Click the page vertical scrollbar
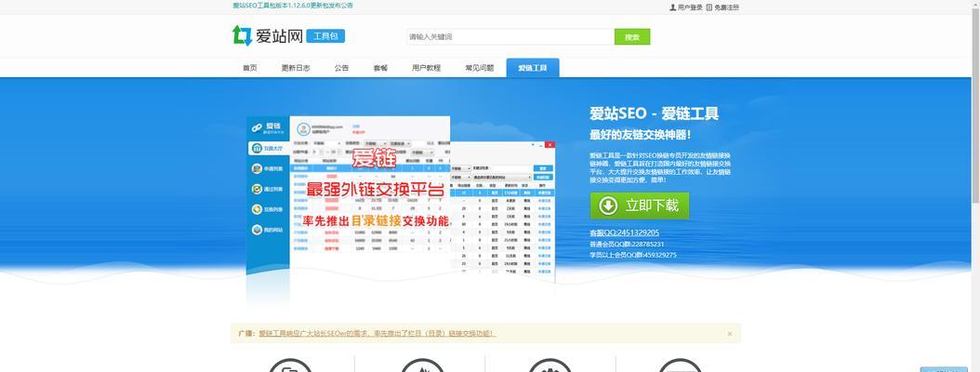Screen dimensions: 980x372 coord(975,186)
